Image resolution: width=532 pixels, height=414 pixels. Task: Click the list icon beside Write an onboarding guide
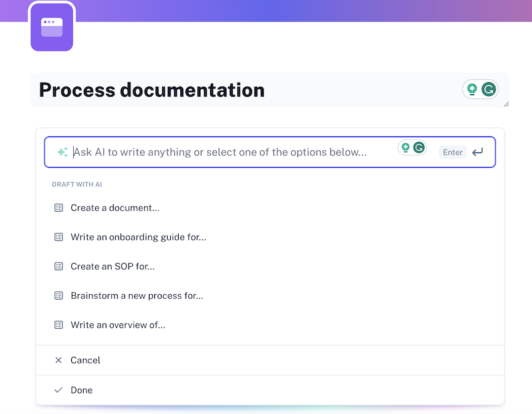tap(59, 237)
